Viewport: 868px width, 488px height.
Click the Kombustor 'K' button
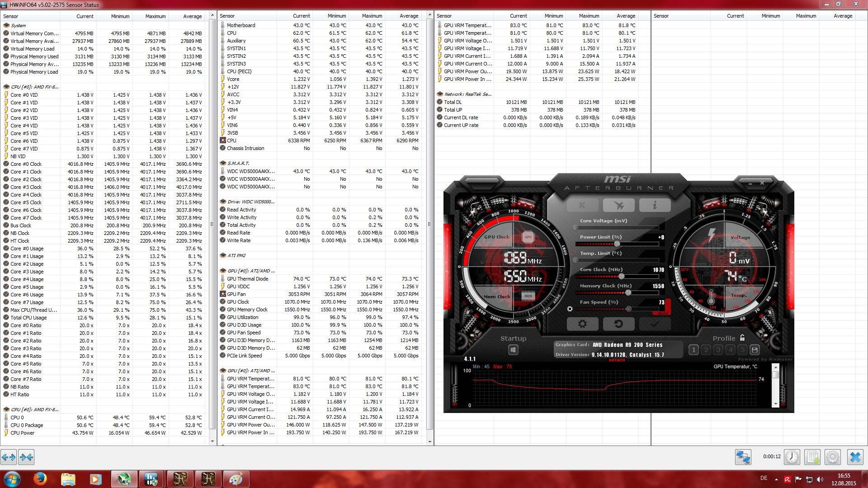[582, 205]
